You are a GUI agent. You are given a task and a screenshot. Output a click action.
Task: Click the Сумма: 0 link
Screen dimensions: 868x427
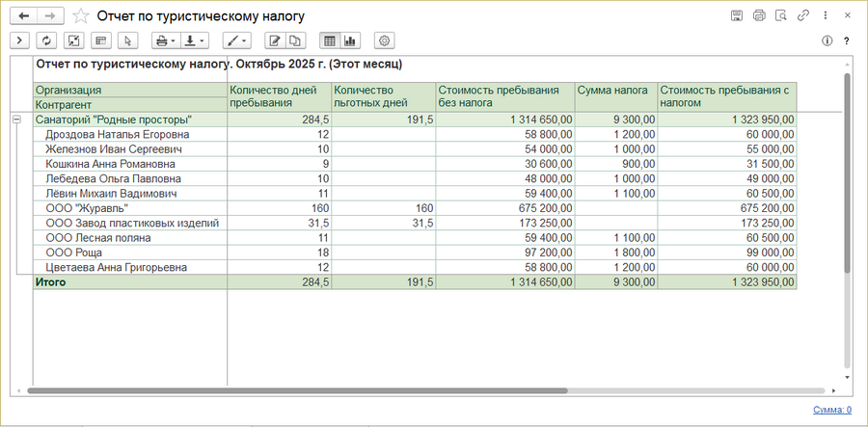point(832,410)
